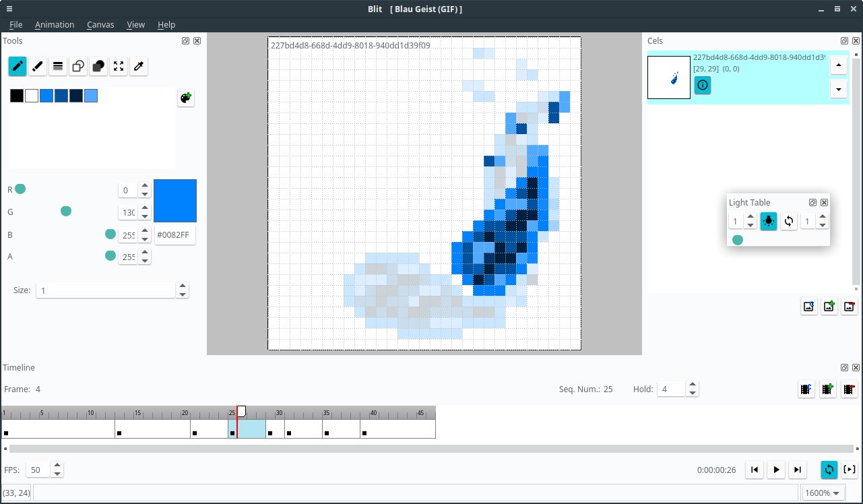Play the animation
The height and width of the screenshot is (504, 863).
click(x=777, y=470)
